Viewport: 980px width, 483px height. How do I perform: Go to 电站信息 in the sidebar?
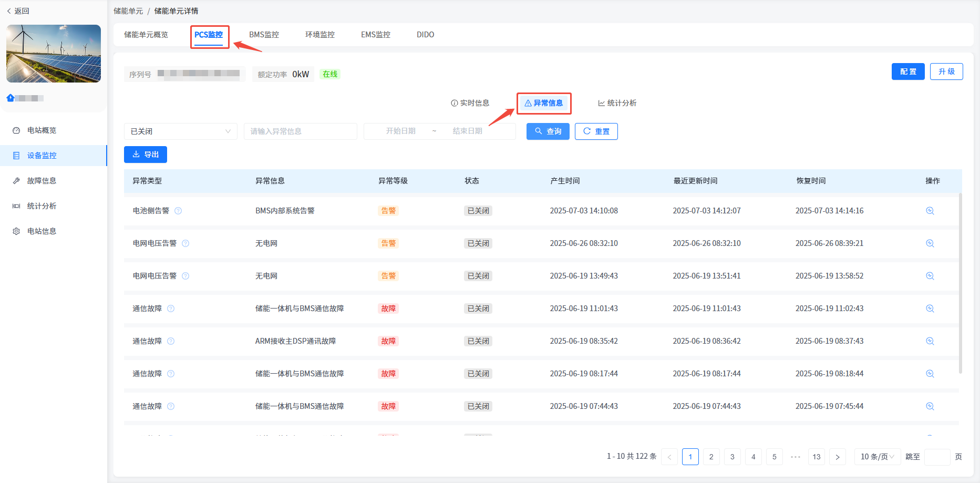click(x=42, y=231)
